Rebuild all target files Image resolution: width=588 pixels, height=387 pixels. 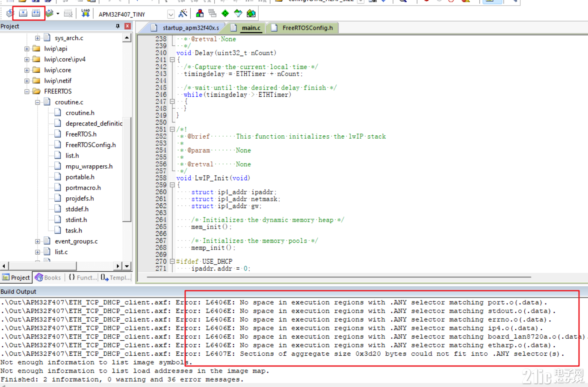coord(36,13)
